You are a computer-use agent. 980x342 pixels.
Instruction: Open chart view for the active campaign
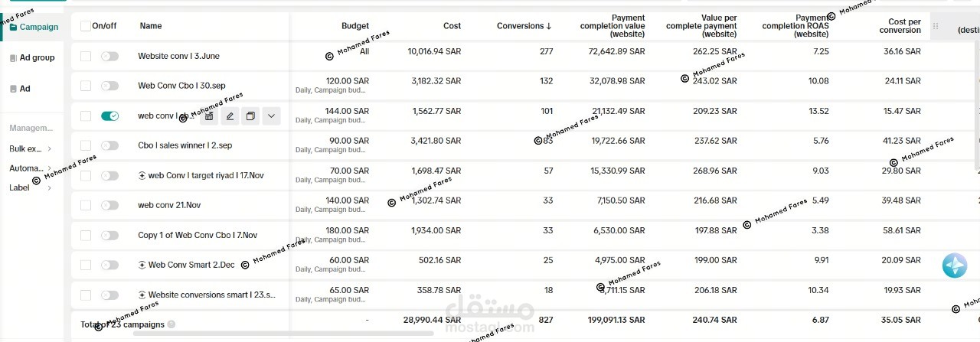click(209, 116)
